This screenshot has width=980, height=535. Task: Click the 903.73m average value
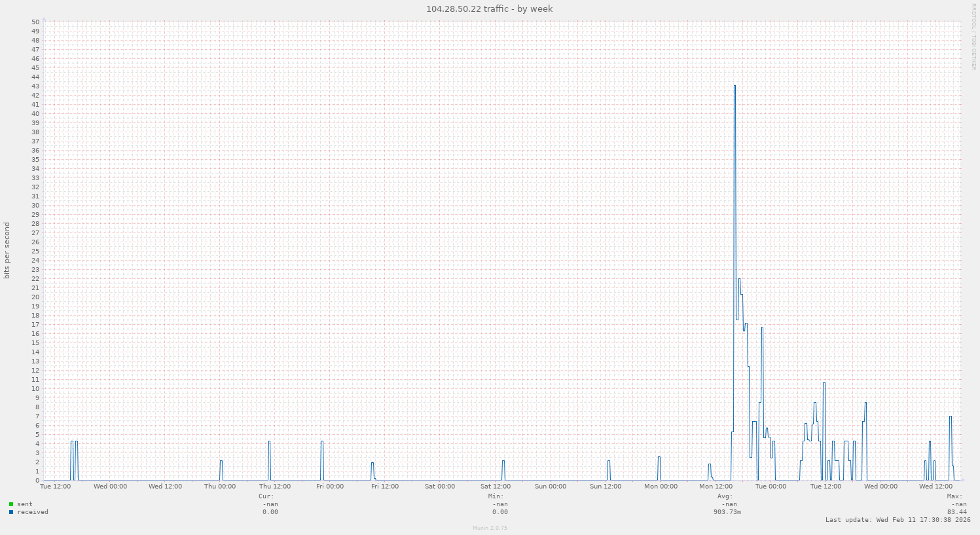[x=729, y=512]
